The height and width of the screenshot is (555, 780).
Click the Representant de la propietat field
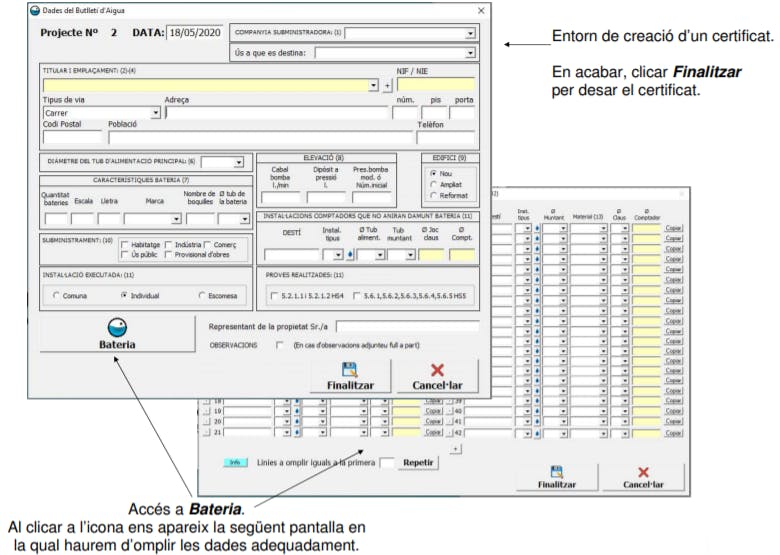coord(407,326)
